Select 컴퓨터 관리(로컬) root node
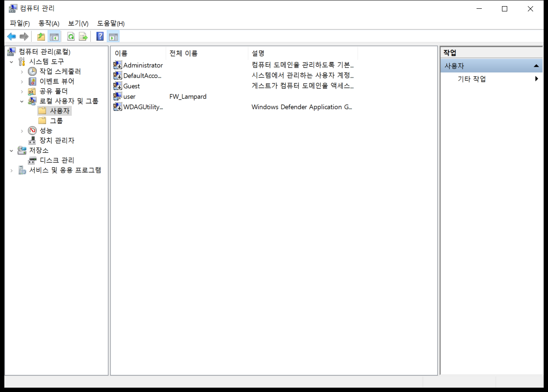 (45, 52)
